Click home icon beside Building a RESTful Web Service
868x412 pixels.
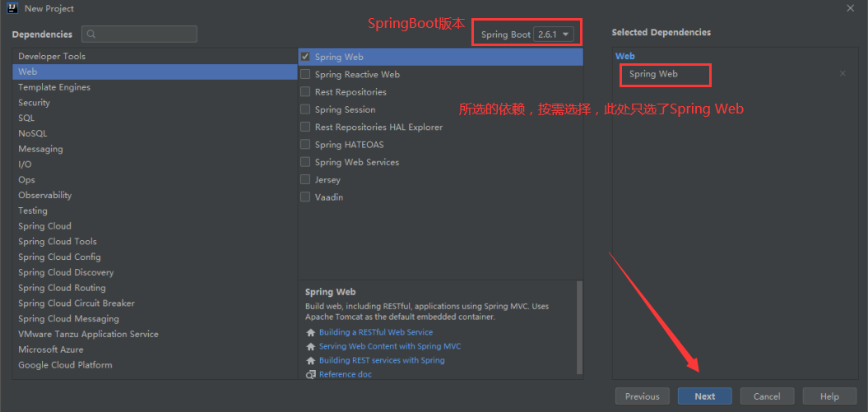[x=310, y=333]
